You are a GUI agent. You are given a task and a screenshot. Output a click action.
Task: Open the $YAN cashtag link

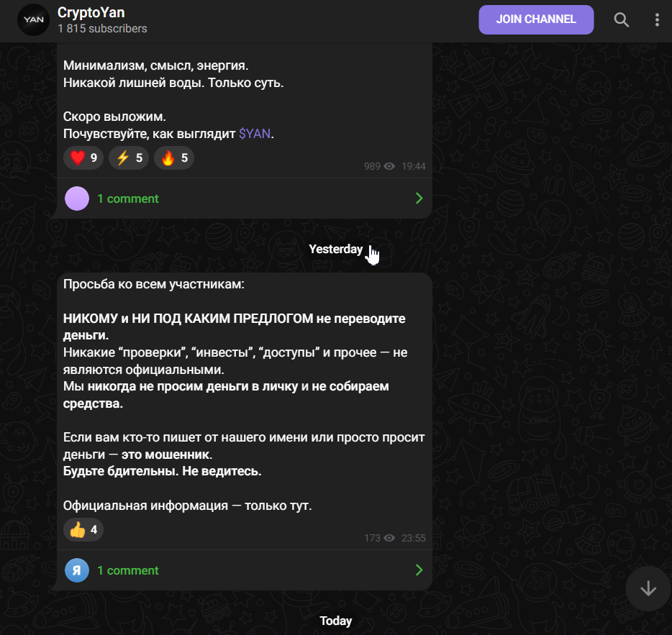255,134
